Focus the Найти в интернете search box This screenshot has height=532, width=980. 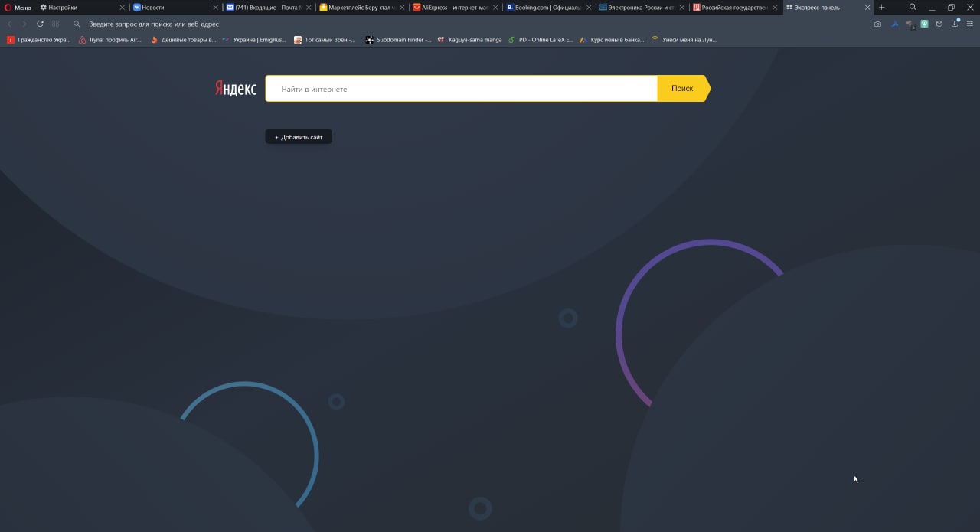coord(461,89)
